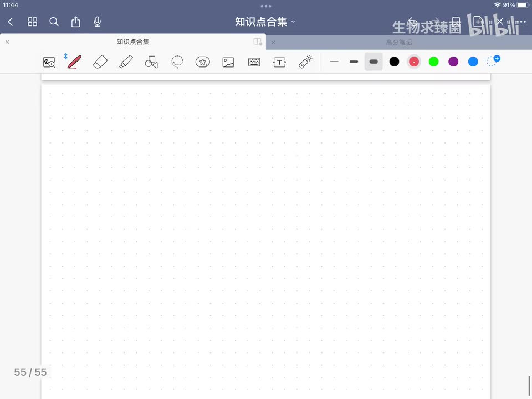Pick the purple pen color

click(453, 62)
